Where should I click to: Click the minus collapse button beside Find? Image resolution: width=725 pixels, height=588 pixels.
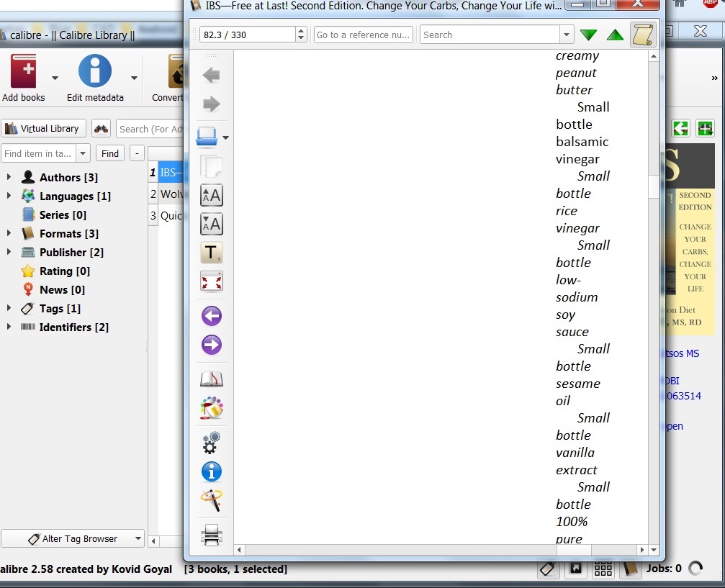137,153
